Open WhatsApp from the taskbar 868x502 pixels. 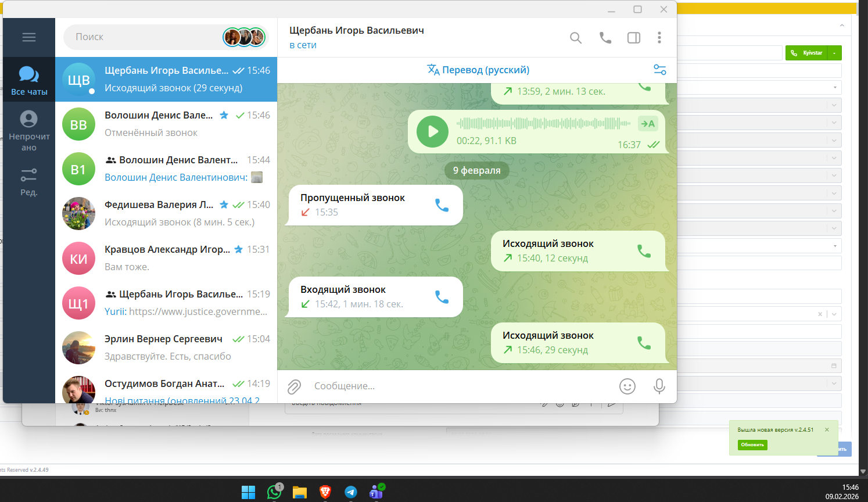[274, 492]
